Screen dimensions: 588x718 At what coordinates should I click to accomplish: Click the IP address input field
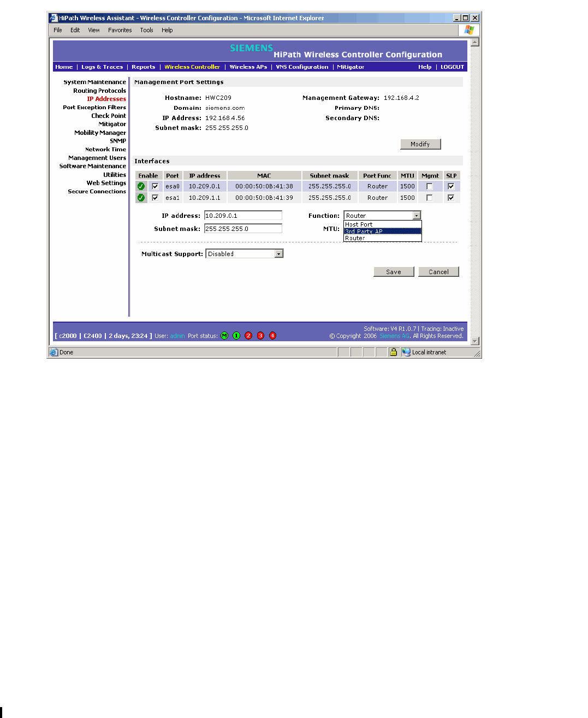tap(243, 216)
